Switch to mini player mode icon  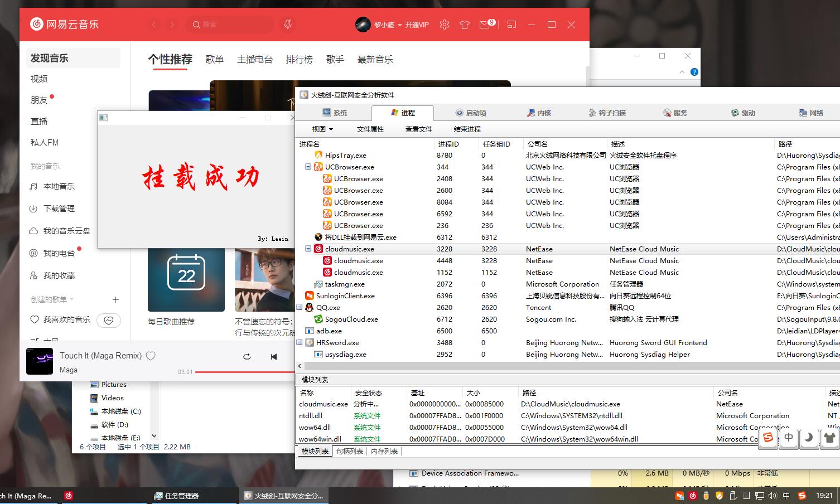[x=511, y=25]
